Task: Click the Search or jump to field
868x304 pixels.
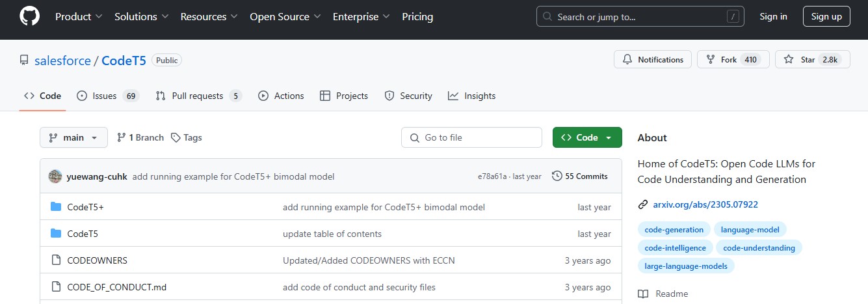Action: coord(640,17)
